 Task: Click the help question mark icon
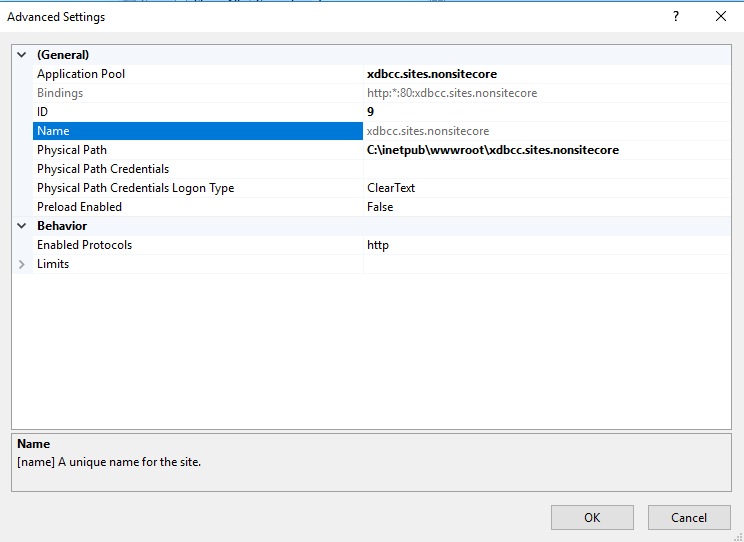click(676, 17)
